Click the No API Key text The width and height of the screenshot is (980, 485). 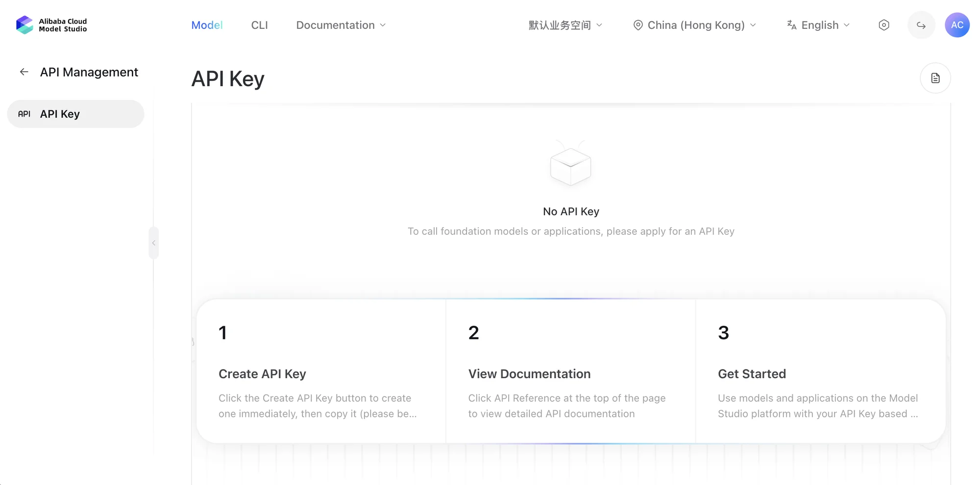click(571, 212)
